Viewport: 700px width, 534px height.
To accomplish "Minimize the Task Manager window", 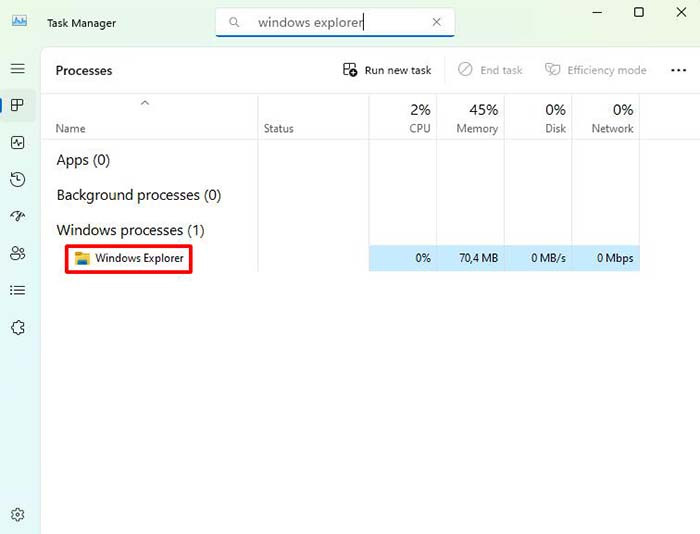I will [x=597, y=13].
